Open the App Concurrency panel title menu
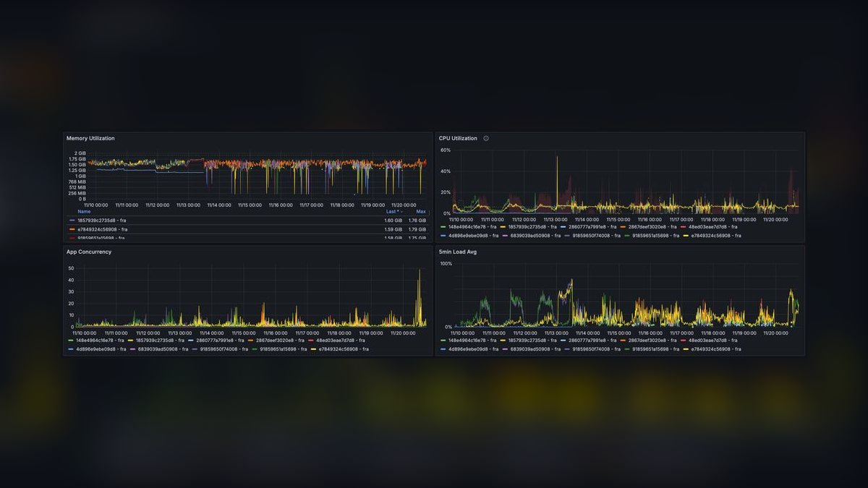Screen dimensions: 868x488 coord(89,252)
